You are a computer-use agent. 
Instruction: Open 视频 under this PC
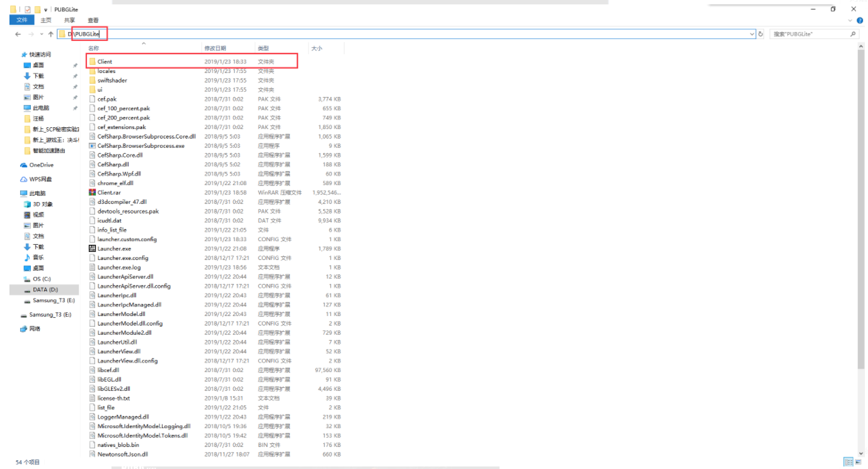pos(38,215)
